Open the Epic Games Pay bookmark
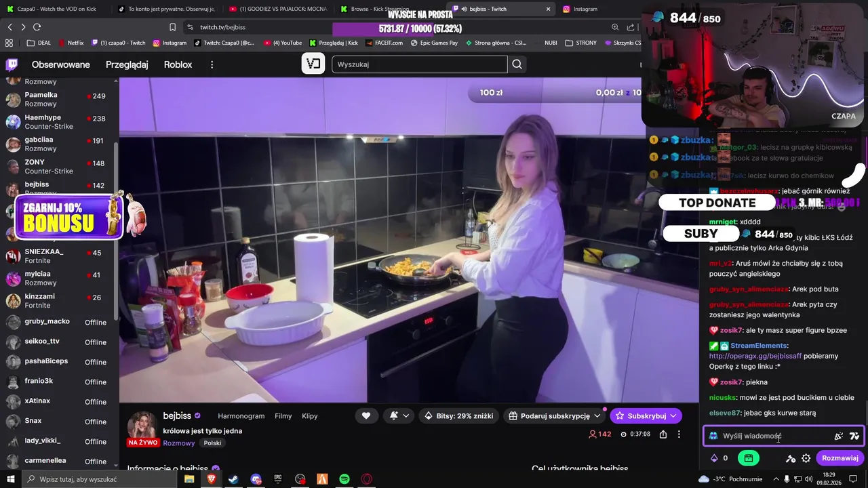This screenshot has width=868, height=488. point(433,43)
